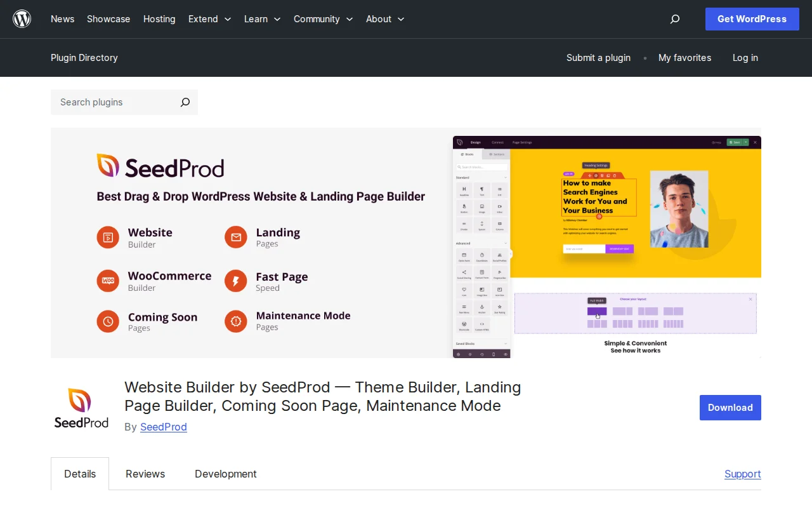This screenshot has width=812, height=508.
Task: Click the search icon in the plugin search box
Action: click(185, 102)
